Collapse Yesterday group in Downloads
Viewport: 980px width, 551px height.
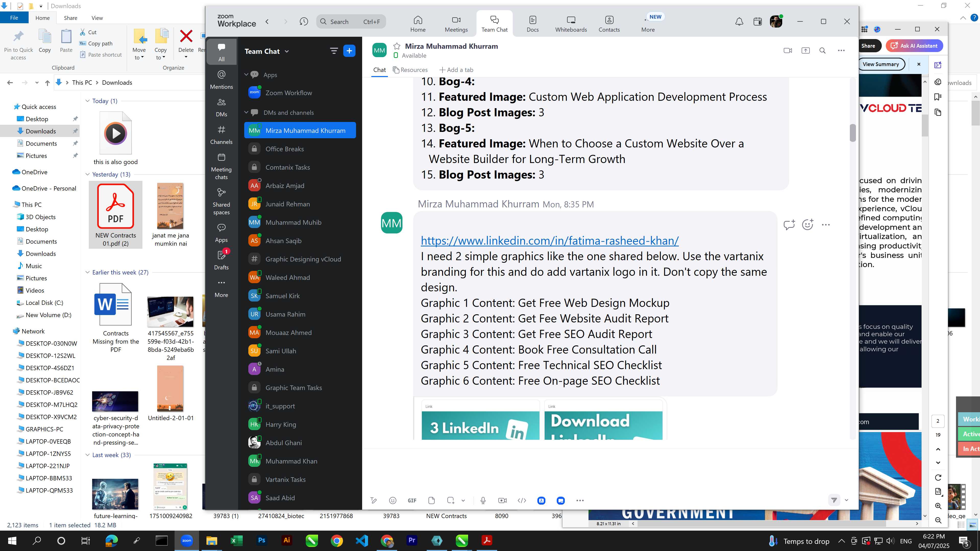click(x=87, y=174)
